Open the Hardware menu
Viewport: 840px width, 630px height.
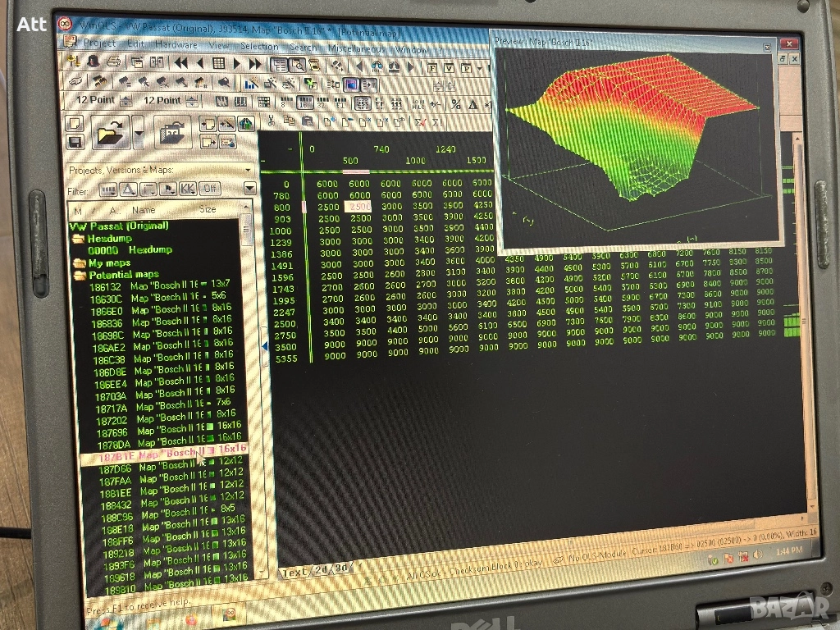pos(176,44)
